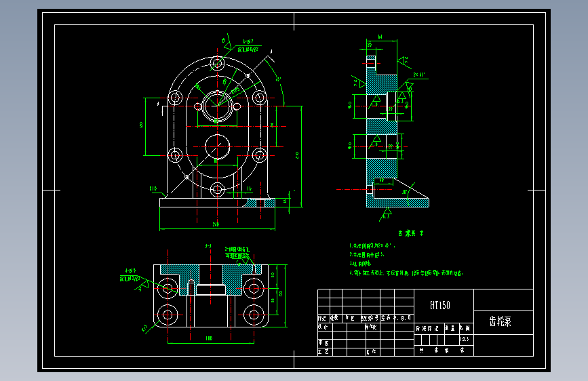Select the hatched base of the section view

click(397, 203)
